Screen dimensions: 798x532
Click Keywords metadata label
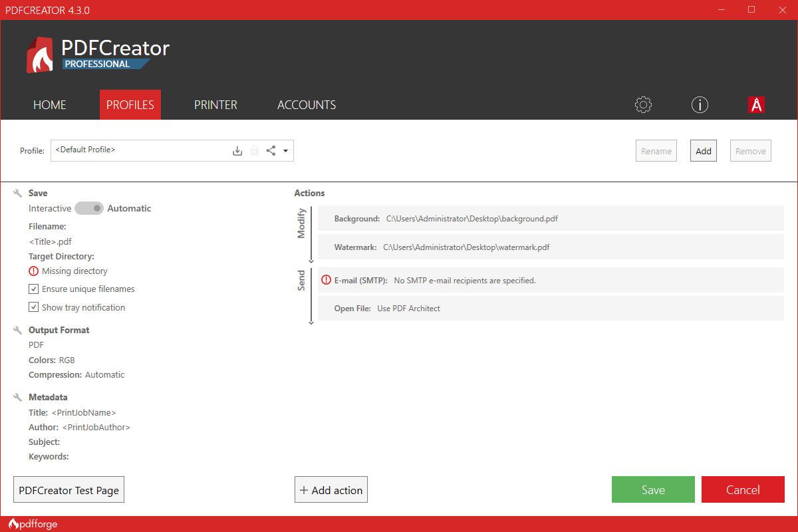tap(49, 456)
